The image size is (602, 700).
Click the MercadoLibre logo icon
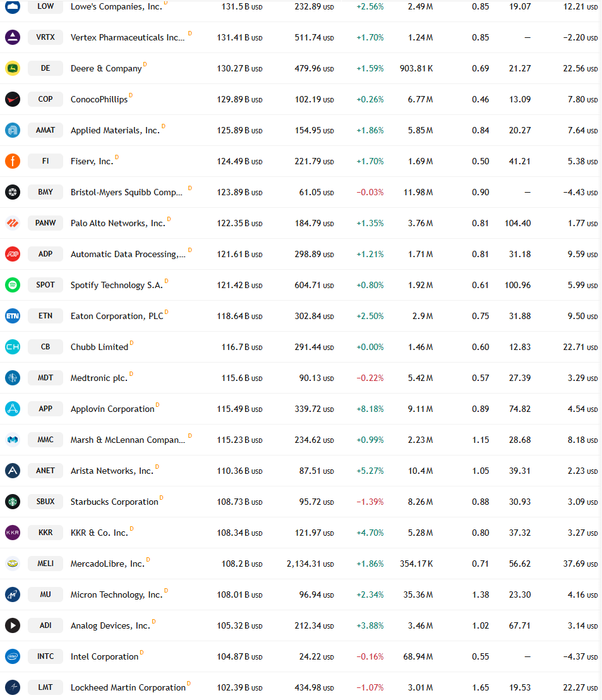point(13,564)
